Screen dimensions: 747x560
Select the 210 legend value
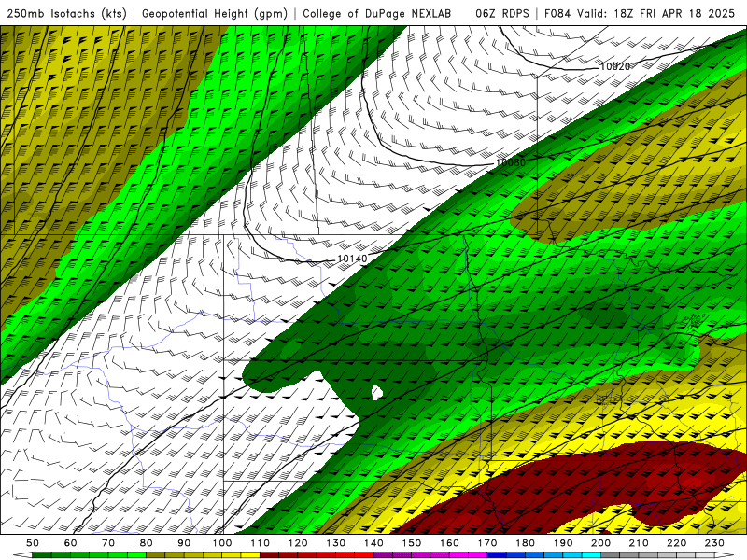(x=639, y=543)
